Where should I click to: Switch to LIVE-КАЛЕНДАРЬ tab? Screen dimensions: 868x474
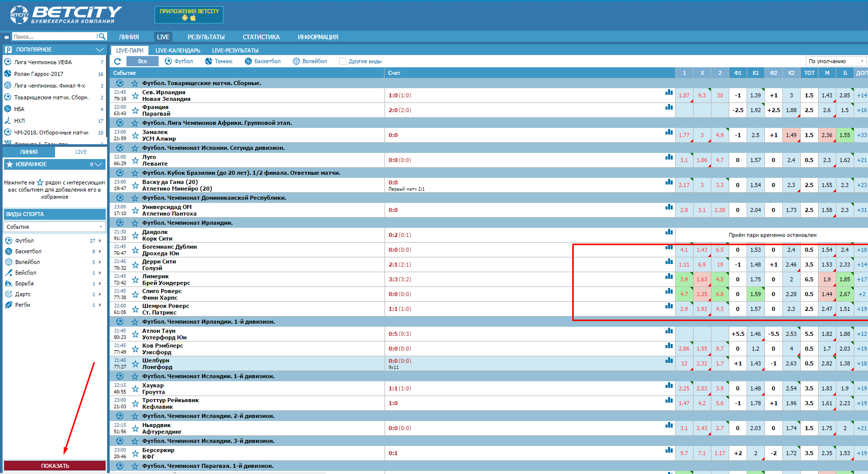click(177, 50)
